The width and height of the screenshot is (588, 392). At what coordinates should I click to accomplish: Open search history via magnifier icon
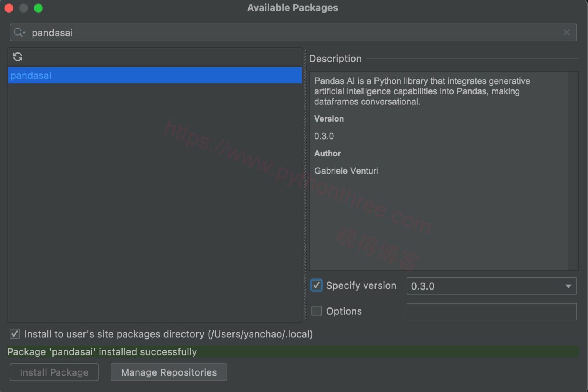tap(19, 33)
